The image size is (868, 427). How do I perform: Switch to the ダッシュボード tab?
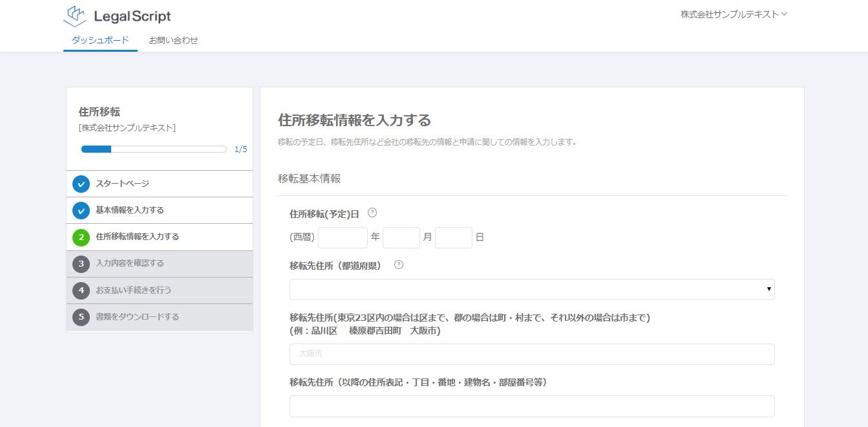coord(100,40)
